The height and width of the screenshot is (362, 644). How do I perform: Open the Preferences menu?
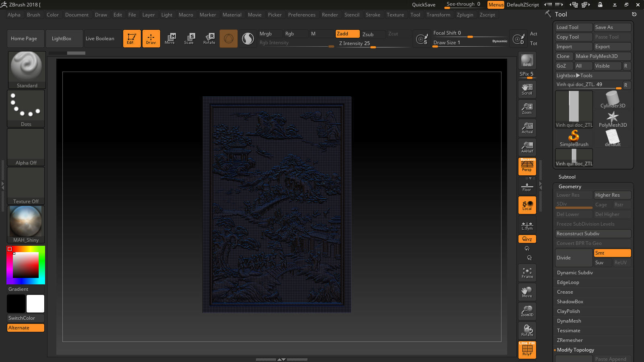click(x=302, y=15)
